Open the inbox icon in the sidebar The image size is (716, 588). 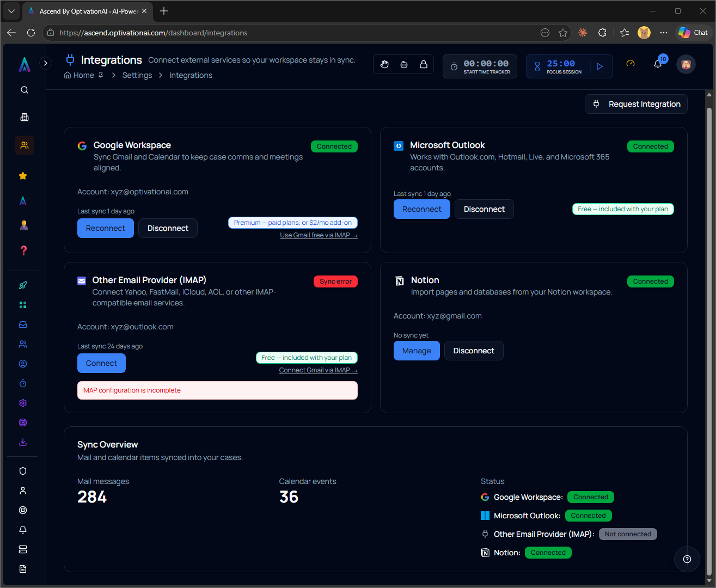[x=22, y=324]
